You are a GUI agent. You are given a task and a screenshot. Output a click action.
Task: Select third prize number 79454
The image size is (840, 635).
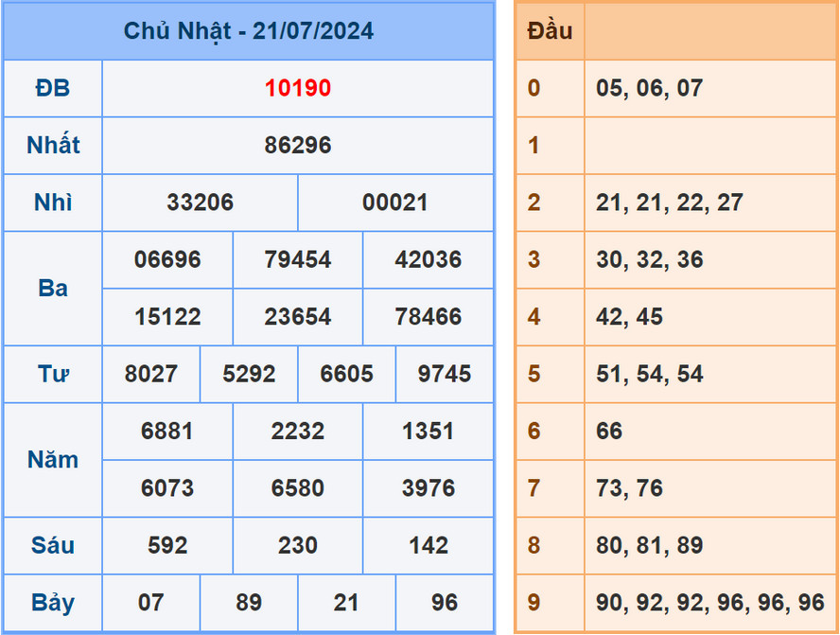297,260
